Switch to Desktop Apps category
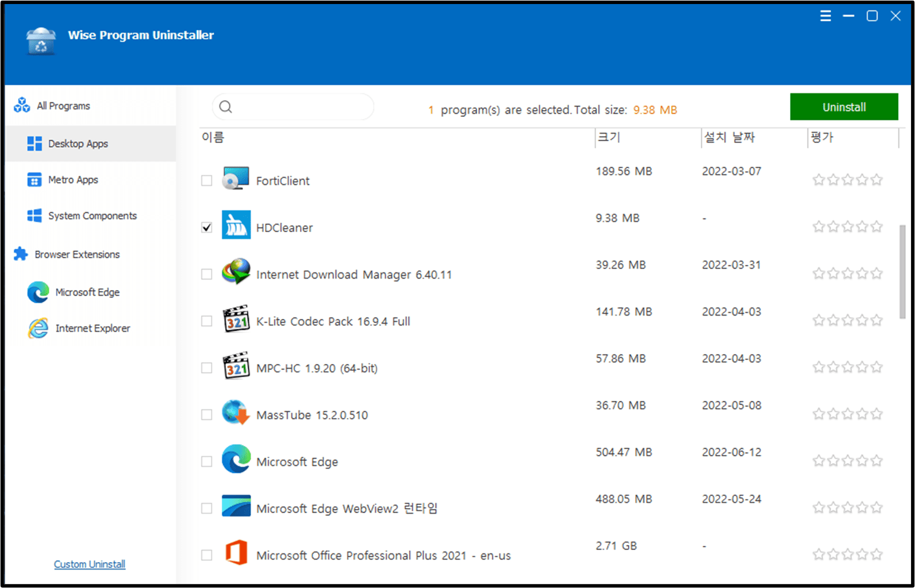The image size is (915, 588). (x=90, y=143)
